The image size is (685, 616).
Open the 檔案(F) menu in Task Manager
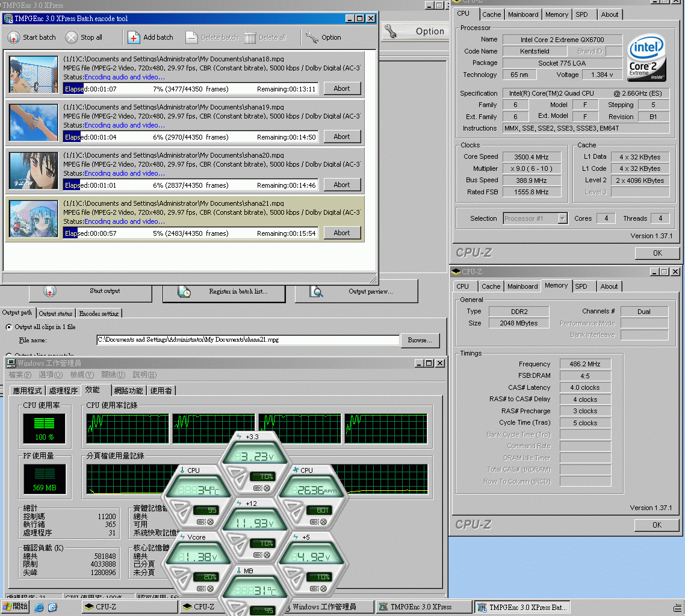[x=20, y=375]
